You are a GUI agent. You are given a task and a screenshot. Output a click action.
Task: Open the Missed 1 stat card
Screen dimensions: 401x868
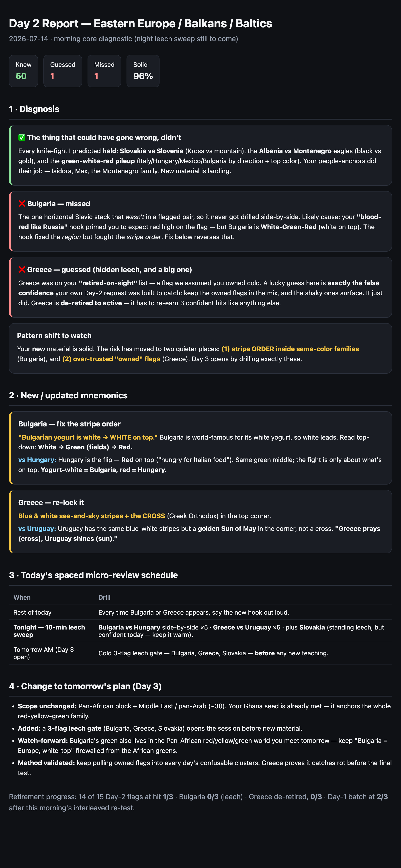tap(104, 71)
